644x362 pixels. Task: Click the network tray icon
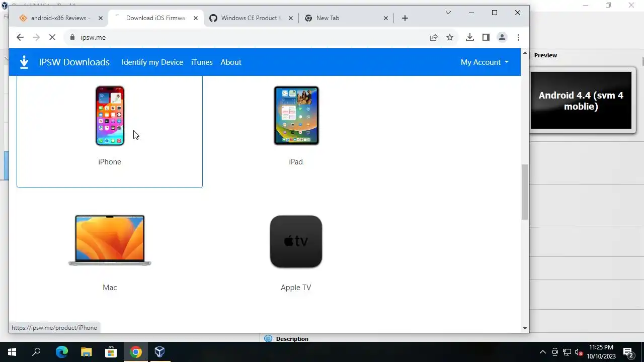coord(567,352)
